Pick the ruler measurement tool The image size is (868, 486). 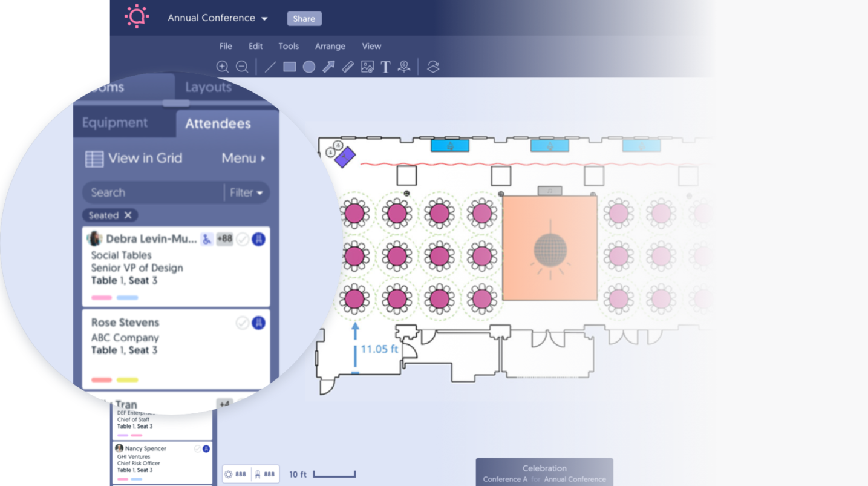tap(348, 67)
